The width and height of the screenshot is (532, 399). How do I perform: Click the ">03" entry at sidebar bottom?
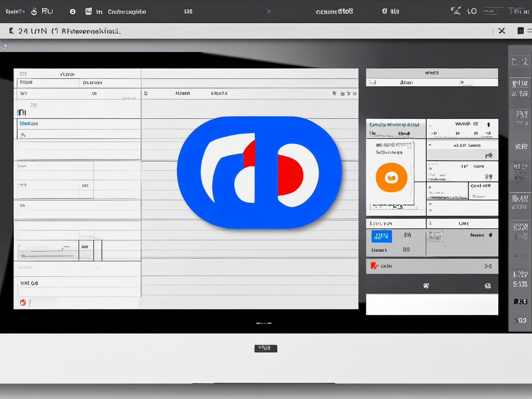[520, 320]
